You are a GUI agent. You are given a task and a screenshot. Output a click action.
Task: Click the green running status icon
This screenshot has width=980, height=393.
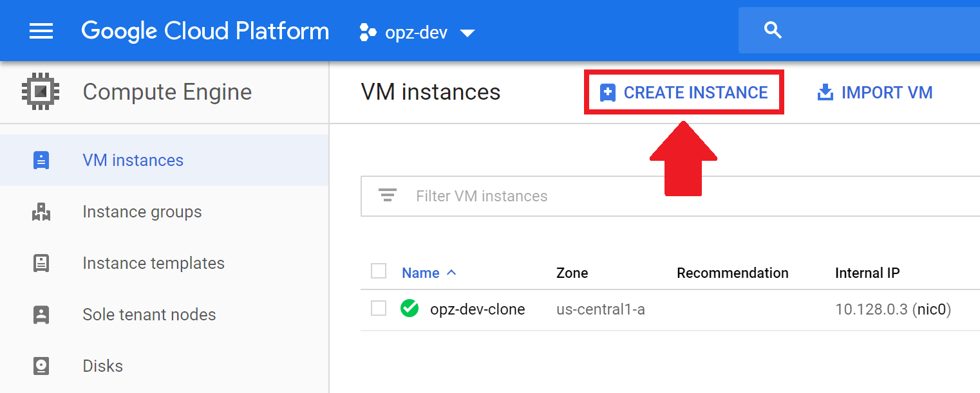point(409,309)
